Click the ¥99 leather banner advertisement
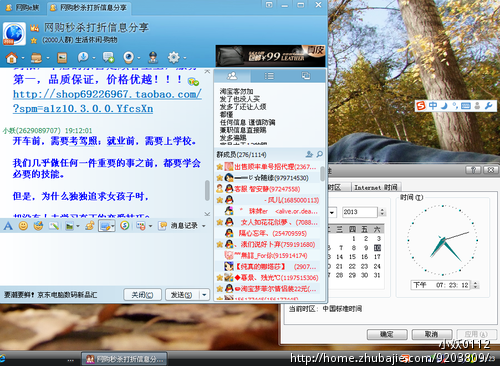Screen dimensions: 500x366 click(270, 56)
